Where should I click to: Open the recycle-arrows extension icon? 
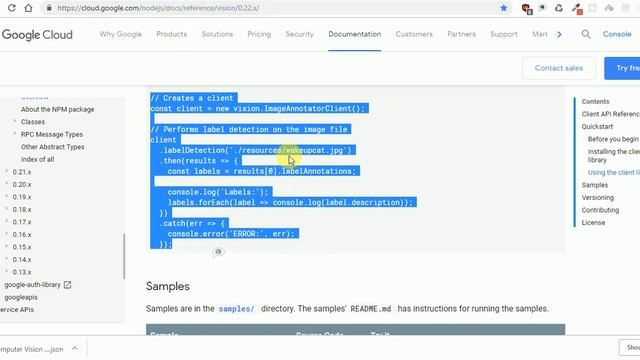pyautogui.click(x=559, y=8)
